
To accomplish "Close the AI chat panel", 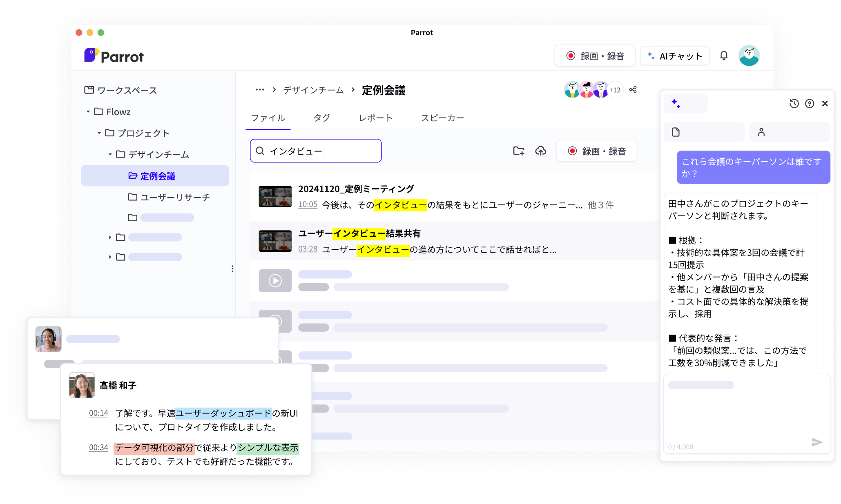I will [825, 104].
